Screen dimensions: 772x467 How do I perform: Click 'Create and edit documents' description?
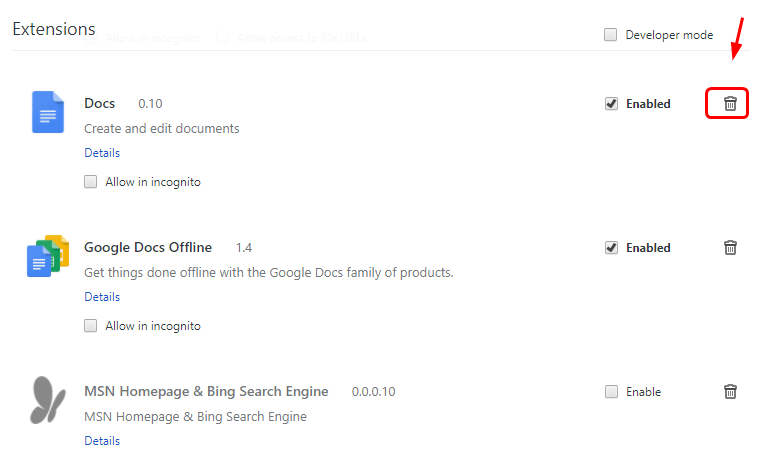pyautogui.click(x=161, y=128)
